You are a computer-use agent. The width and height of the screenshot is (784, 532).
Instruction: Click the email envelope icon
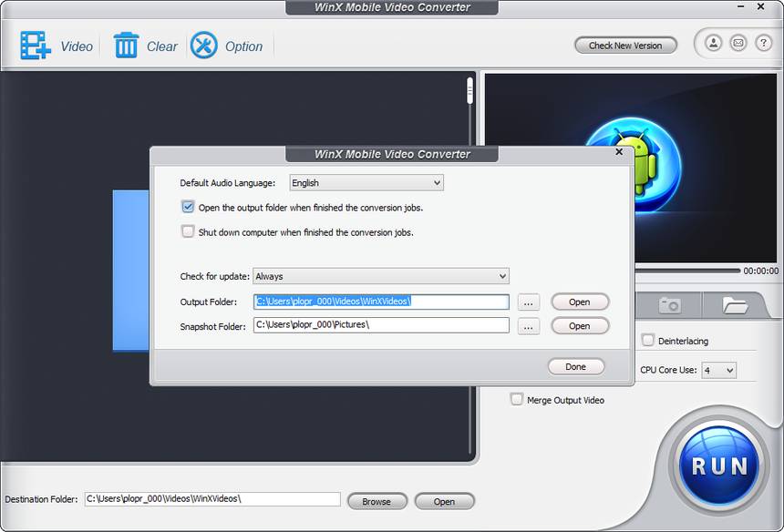pos(738,43)
